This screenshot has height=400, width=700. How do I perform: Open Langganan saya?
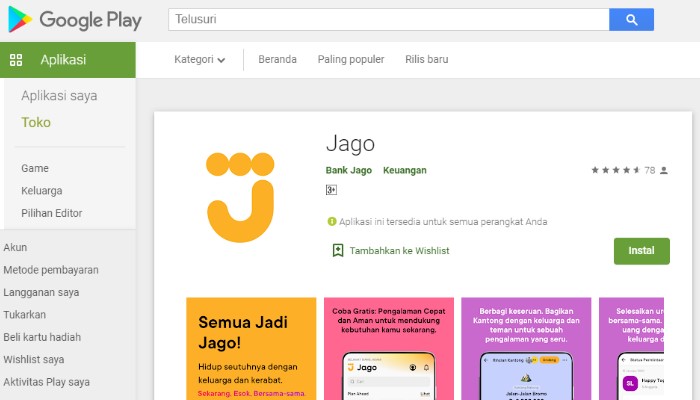[x=41, y=292]
